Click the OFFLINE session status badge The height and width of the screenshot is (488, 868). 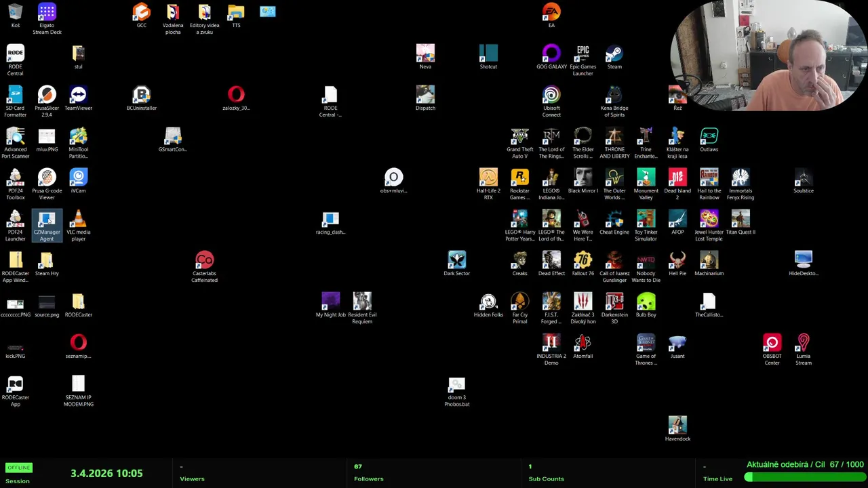19,468
